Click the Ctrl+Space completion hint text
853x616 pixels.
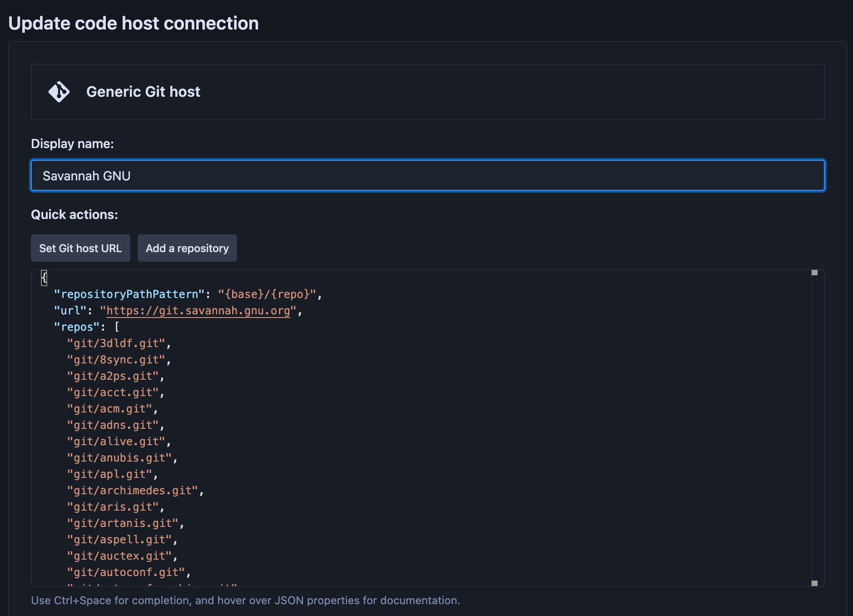point(245,600)
